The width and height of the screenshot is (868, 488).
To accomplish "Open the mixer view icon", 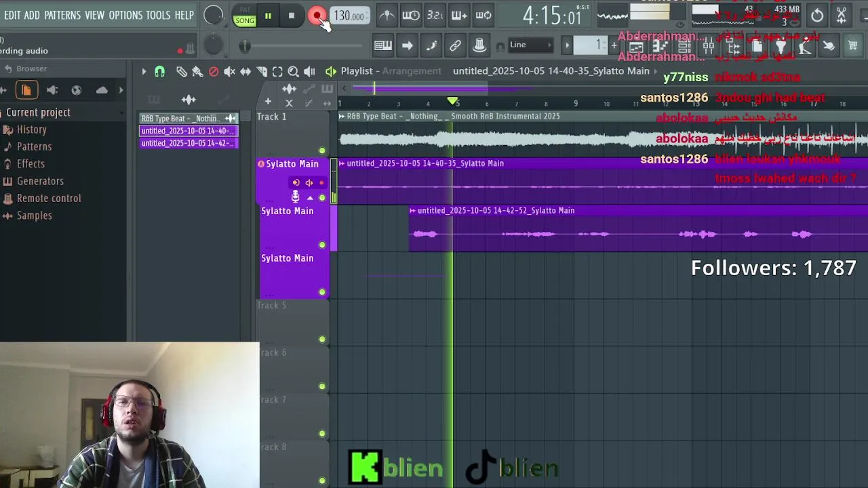I will (709, 47).
